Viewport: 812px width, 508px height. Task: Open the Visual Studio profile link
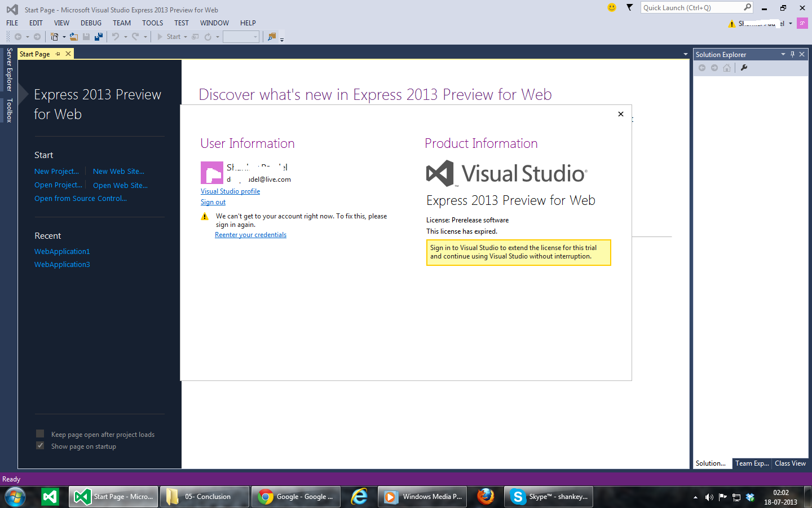[x=230, y=191]
